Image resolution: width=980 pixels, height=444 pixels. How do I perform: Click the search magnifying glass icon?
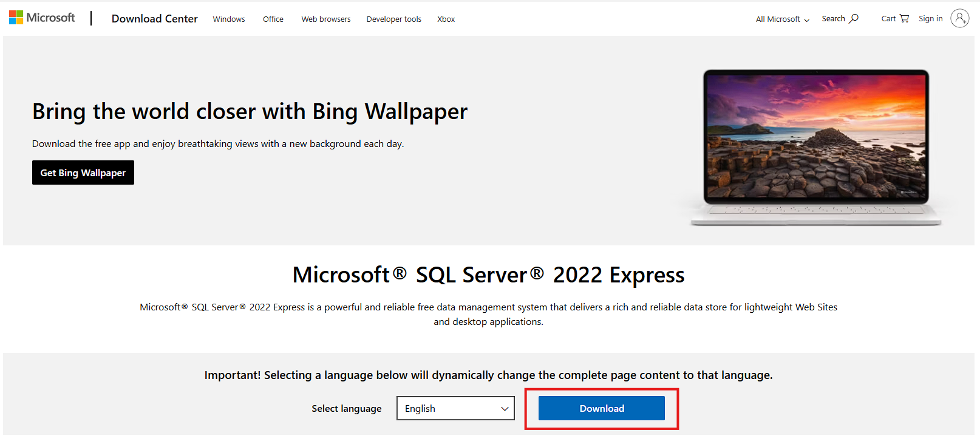click(x=854, y=19)
